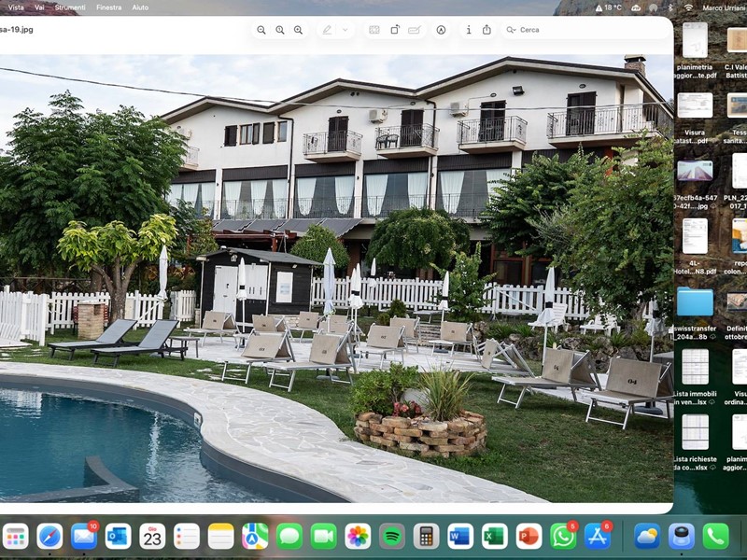Expand the search options magnifier chevron

coord(511,30)
